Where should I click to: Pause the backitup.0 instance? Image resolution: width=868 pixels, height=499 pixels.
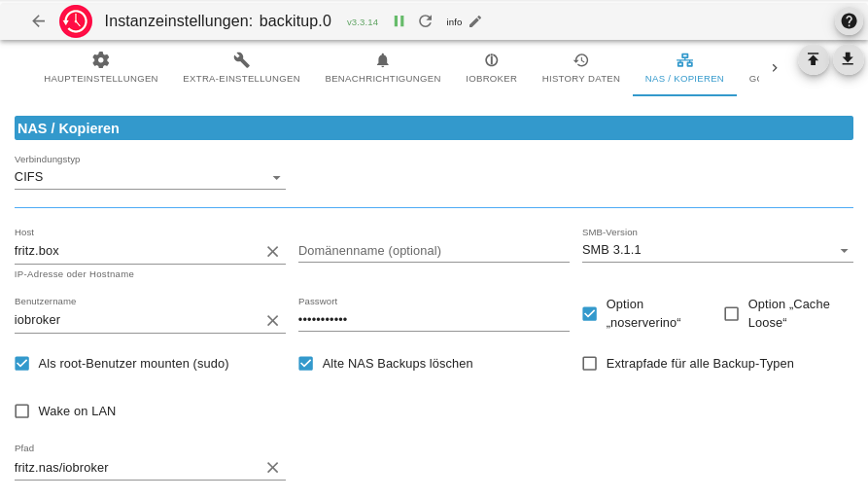399,20
